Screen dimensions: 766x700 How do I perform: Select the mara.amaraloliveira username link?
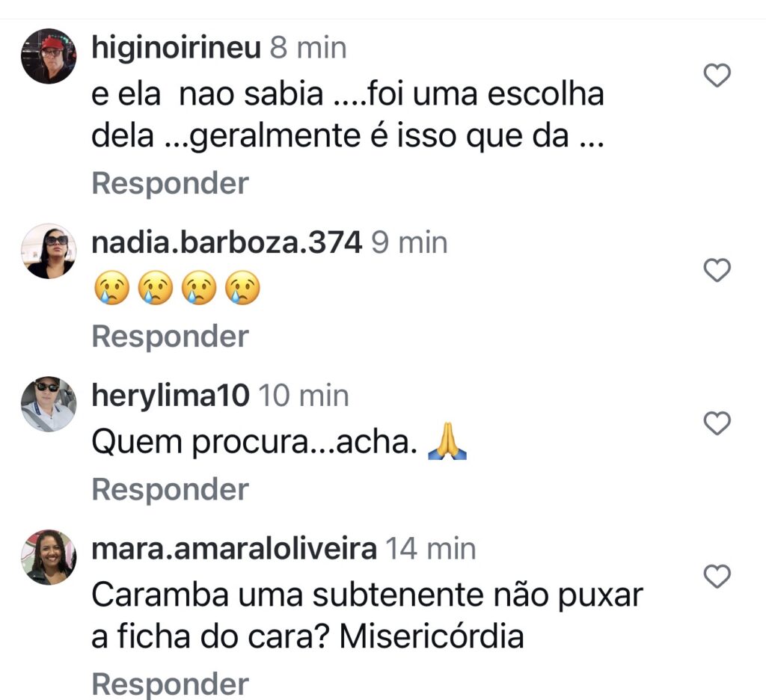click(x=233, y=550)
